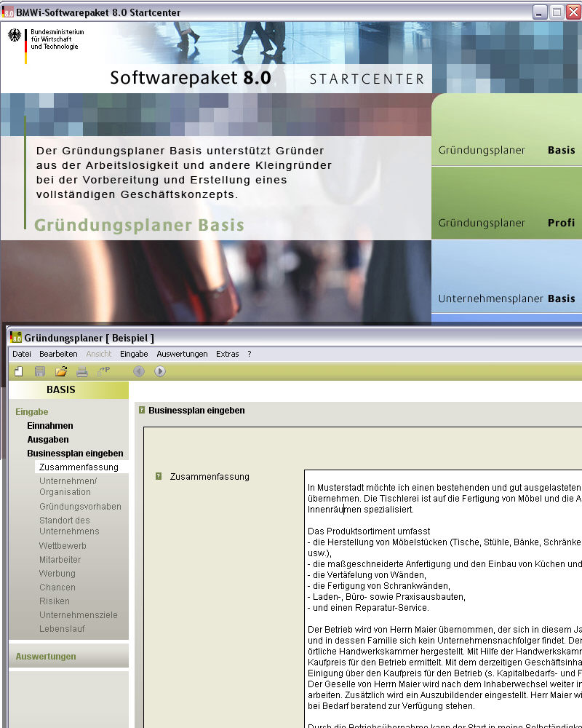
Task: Click the Bundesministerium eagle logo
Action: coord(15,35)
